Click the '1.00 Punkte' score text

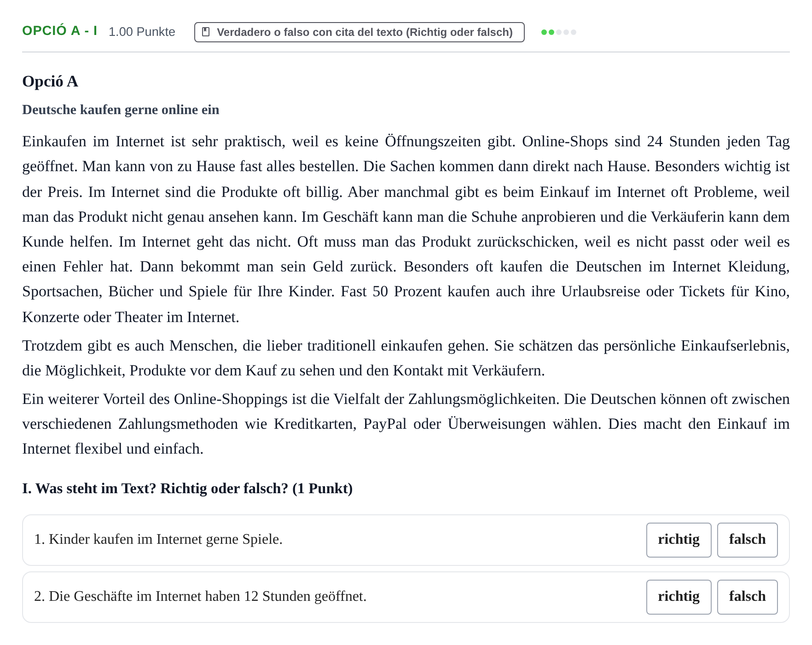pos(142,32)
